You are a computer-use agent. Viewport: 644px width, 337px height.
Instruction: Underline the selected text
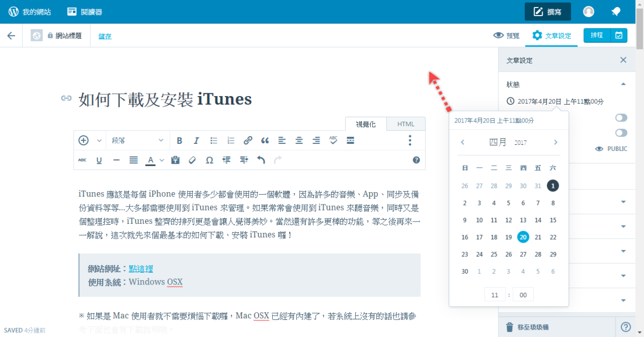click(99, 160)
